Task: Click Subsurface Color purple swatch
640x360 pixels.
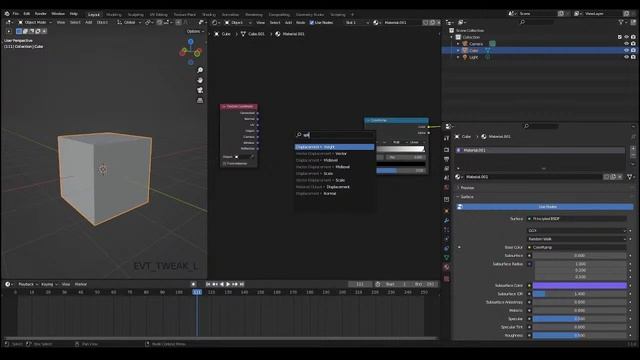Action: point(580,285)
